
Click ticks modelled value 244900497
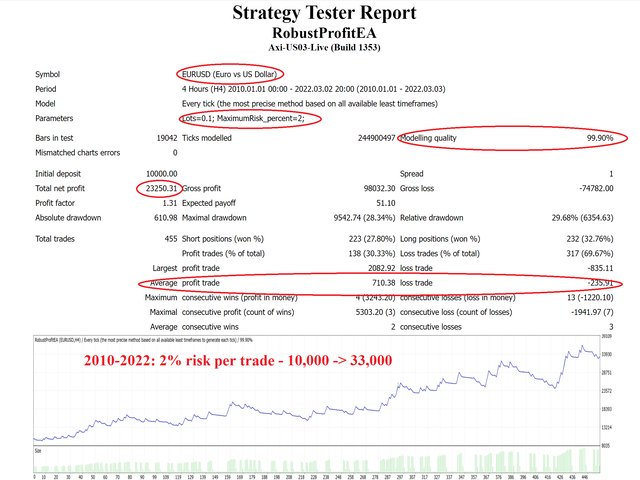tap(377, 138)
